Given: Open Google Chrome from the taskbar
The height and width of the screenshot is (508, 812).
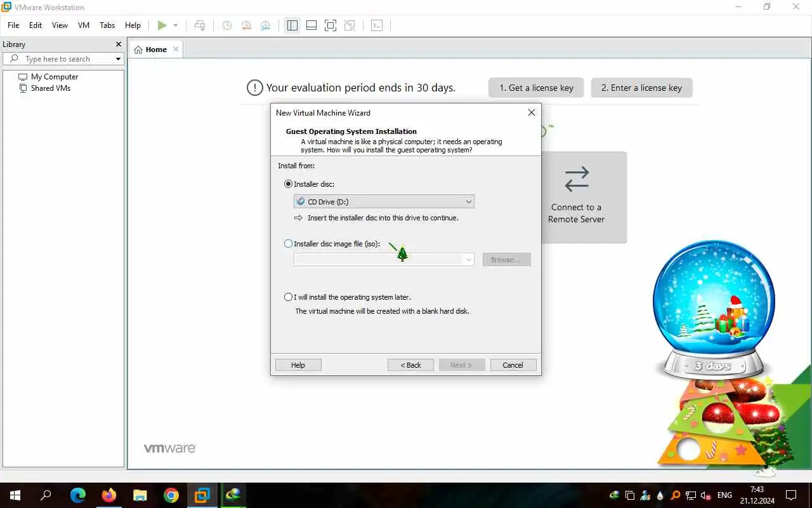Looking at the screenshot, I should 171,495.
